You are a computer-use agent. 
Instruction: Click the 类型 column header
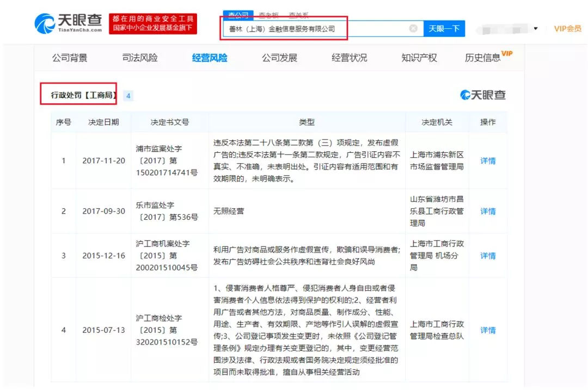pyautogui.click(x=307, y=122)
